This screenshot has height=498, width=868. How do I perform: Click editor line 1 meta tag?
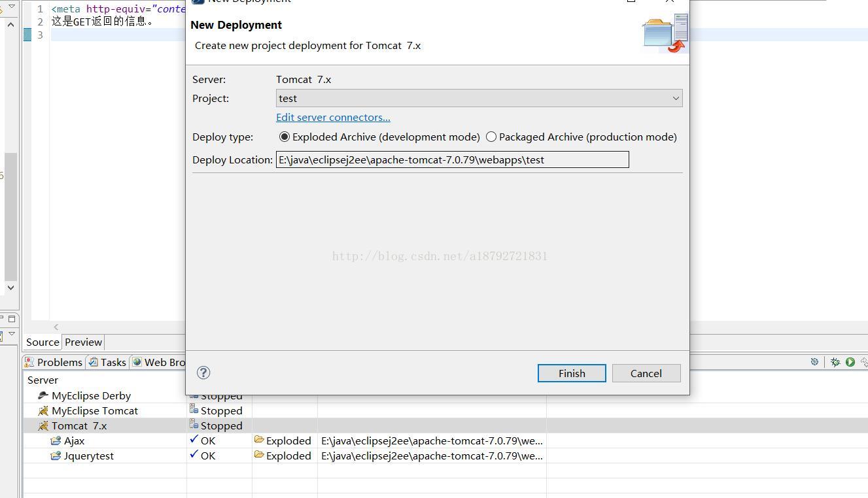pos(118,9)
